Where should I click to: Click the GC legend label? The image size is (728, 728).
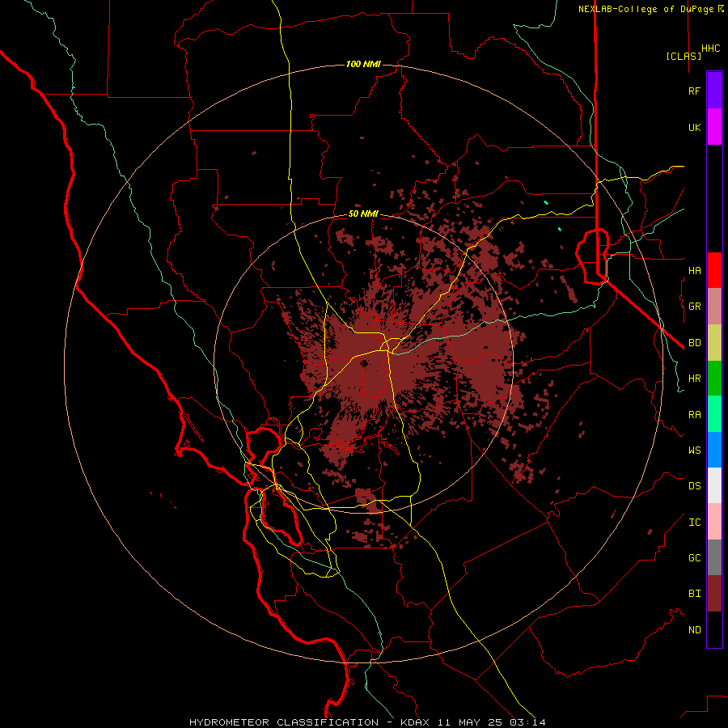(694, 558)
